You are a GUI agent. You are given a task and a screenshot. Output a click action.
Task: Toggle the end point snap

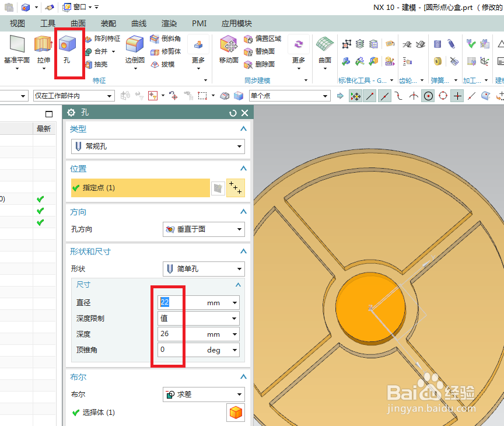tap(370, 96)
